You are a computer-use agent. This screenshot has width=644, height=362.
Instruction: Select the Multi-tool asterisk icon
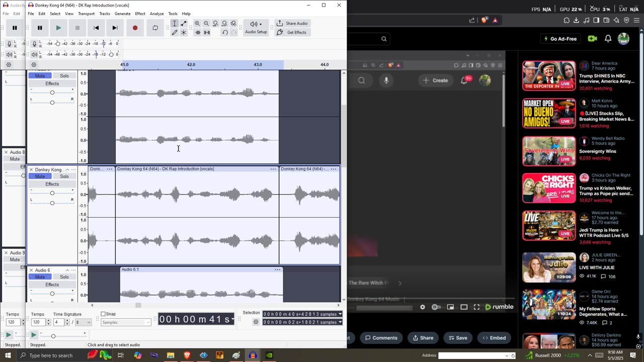pyautogui.click(x=184, y=33)
